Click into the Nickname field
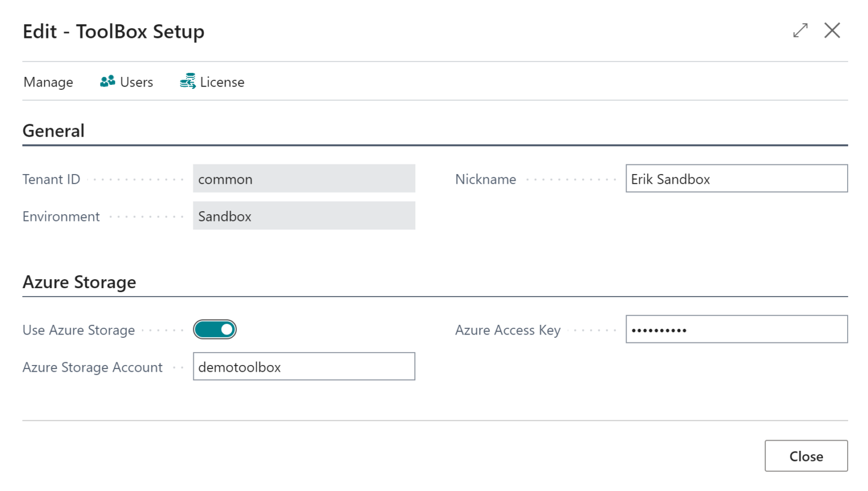This screenshot has height=491, width=868. [x=735, y=179]
